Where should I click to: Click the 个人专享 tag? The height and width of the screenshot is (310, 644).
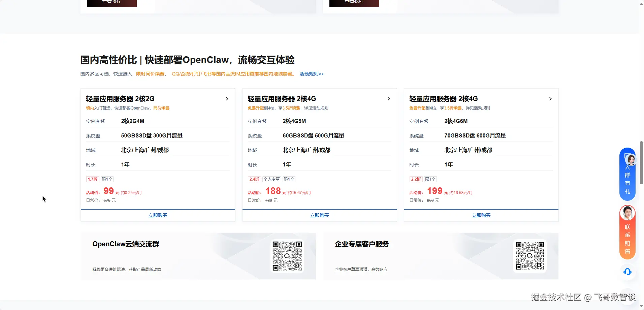point(272,179)
